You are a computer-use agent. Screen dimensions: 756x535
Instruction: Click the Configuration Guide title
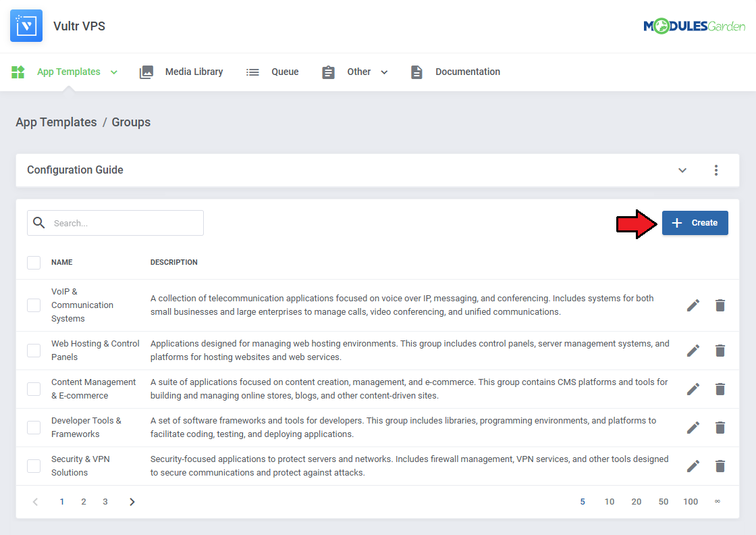coord(75,170)
